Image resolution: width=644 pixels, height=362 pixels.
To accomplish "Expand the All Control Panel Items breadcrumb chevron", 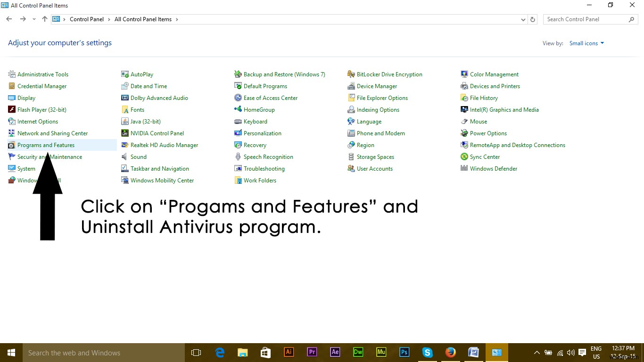I will click(177, 19).
